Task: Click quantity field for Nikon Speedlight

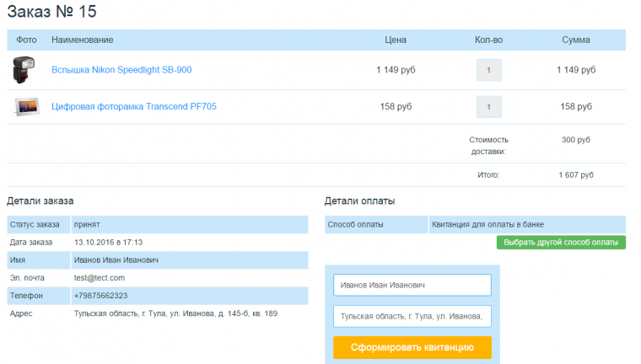Action: click(488, 70)
